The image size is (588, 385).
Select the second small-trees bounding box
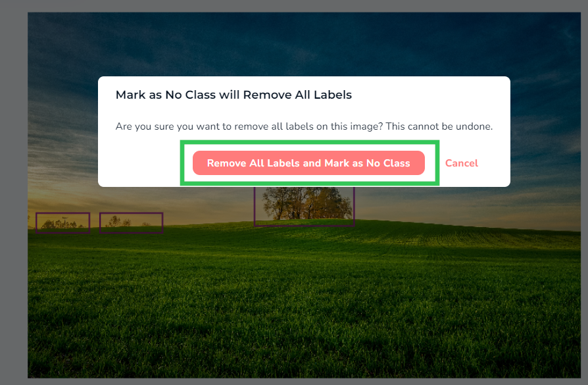point(132,223)
